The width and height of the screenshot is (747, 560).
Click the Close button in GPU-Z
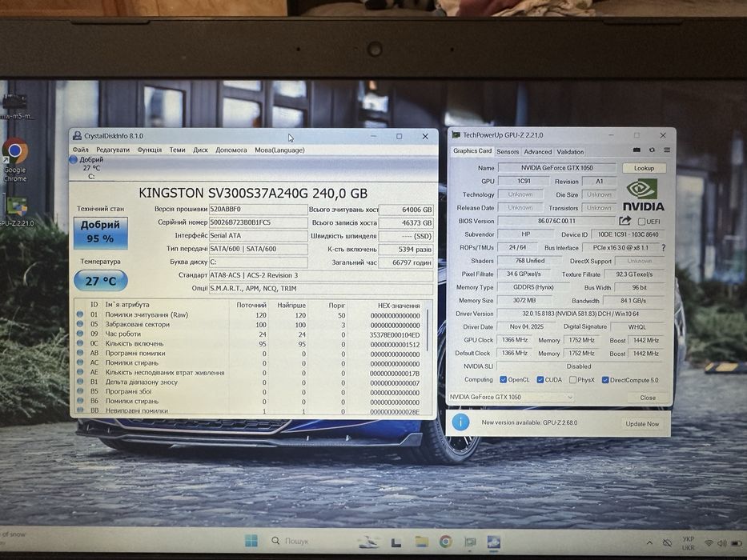click(648, 398)
